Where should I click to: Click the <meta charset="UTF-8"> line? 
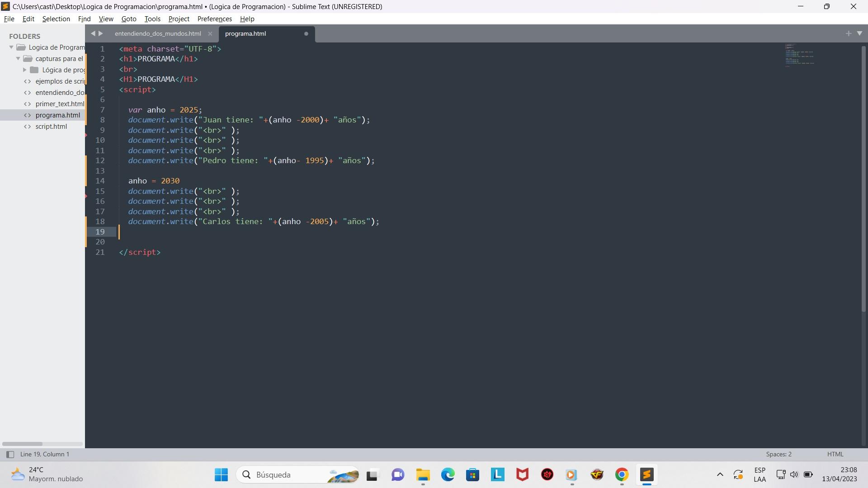click(170, 49)
